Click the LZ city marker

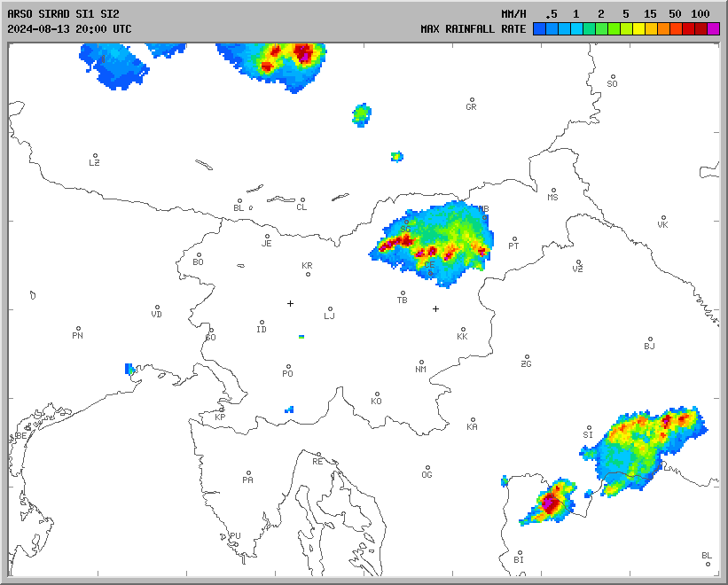tap(95, 156)
